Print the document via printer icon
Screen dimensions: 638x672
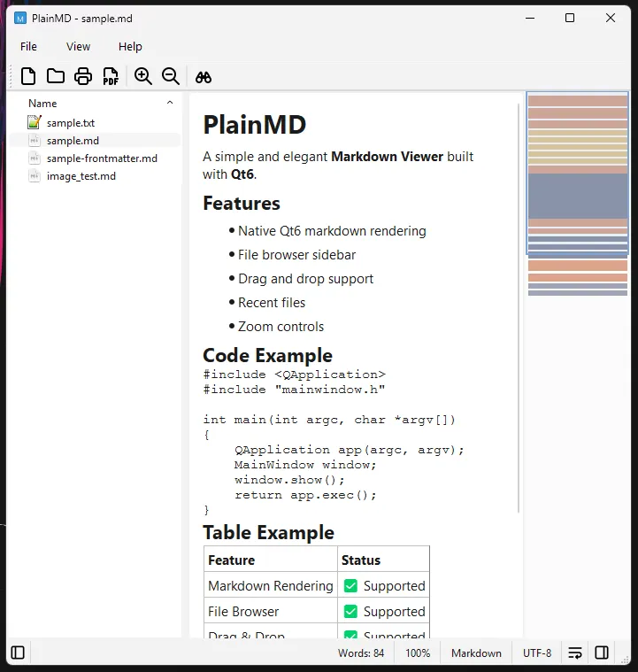coord(83,77)
